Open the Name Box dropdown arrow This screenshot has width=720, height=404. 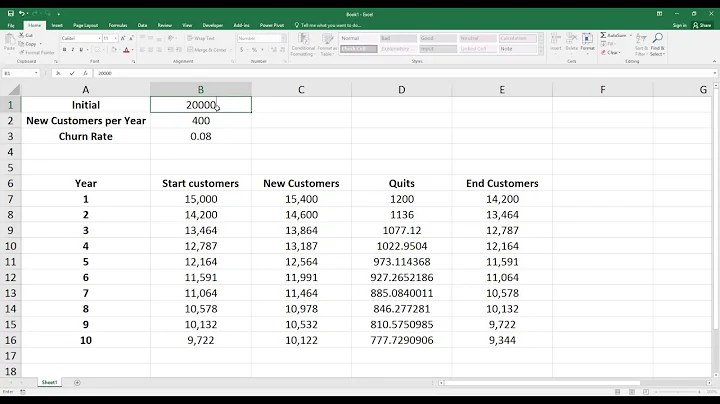pyautogui.click(x=36, y=73)
